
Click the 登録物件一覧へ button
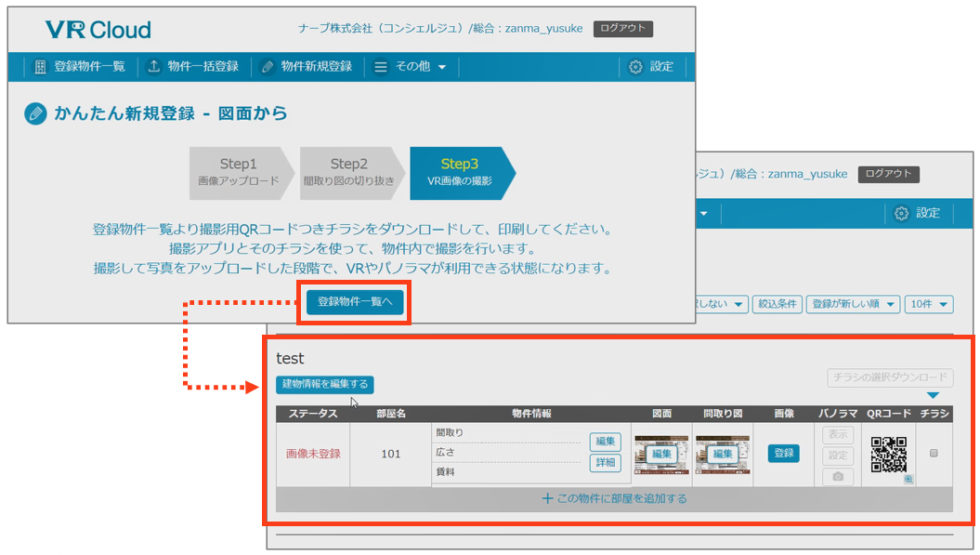pos(355,301)
